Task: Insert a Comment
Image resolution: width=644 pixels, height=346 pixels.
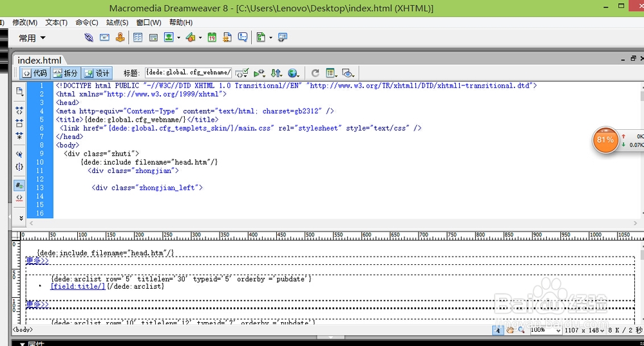Action: coord(243,38)
